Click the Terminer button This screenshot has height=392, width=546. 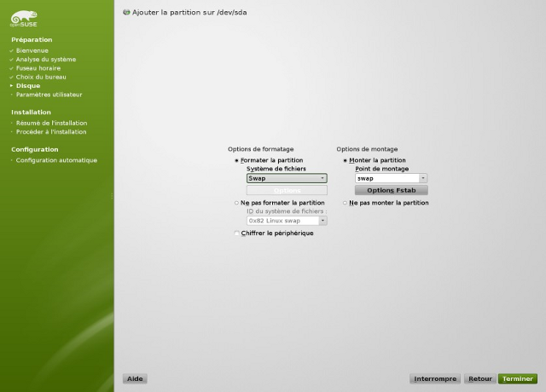coord(518,378)
